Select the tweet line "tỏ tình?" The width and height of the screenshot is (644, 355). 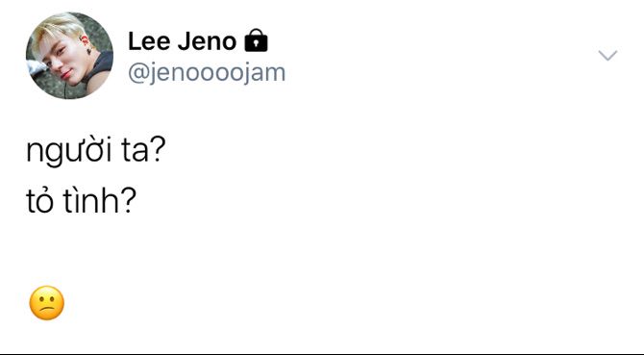click(81, 202)
